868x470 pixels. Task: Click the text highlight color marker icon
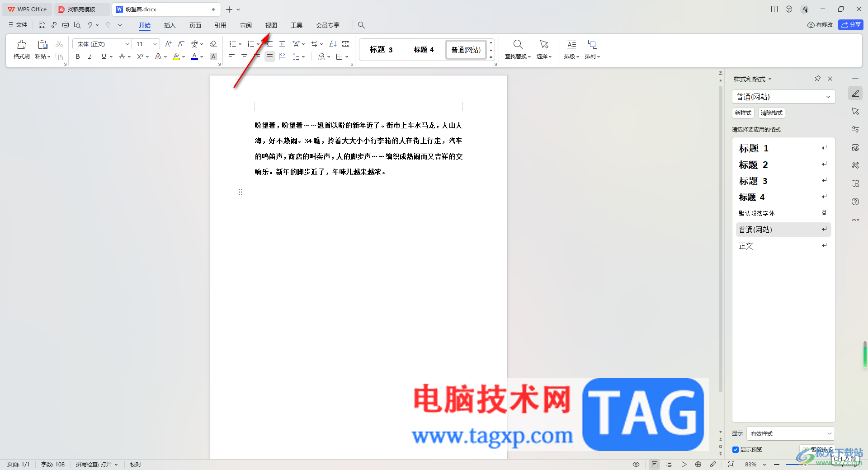point(176,56)
